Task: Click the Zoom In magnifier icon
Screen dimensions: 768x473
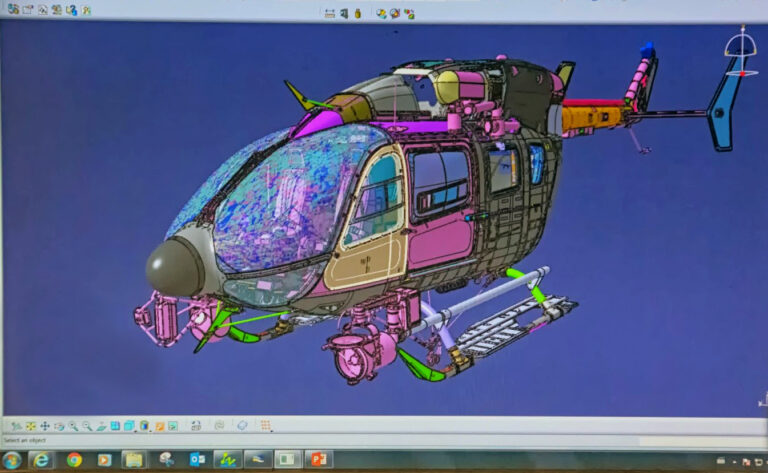Action: tap(73, 426)
